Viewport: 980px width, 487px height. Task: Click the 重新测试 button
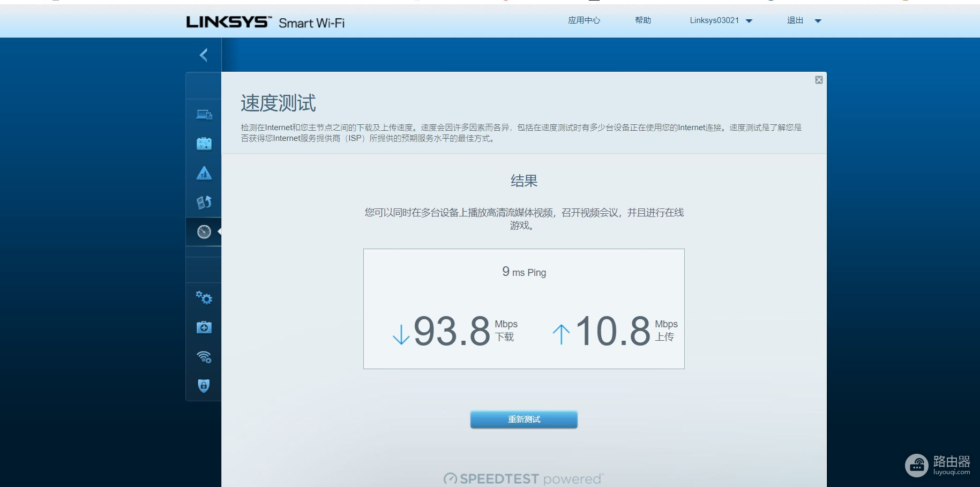(523, 419)
